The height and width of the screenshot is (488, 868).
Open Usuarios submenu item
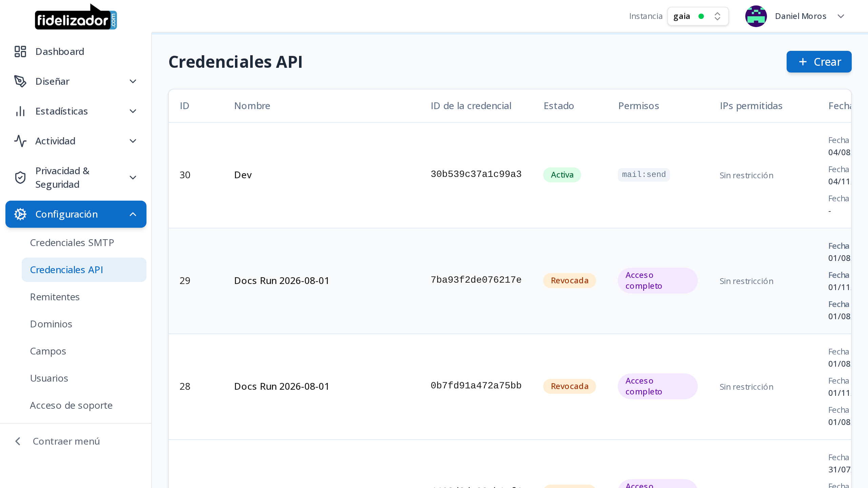pos(84,378)
